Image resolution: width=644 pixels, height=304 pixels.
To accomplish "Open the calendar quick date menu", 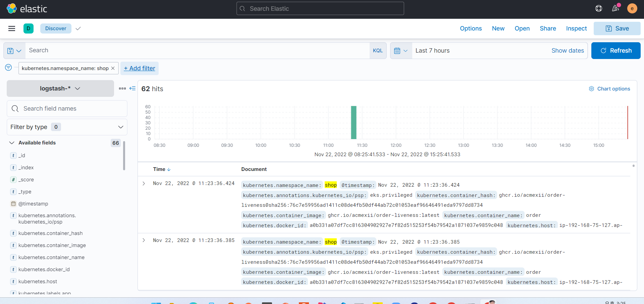I will click(x=401, y=51).
